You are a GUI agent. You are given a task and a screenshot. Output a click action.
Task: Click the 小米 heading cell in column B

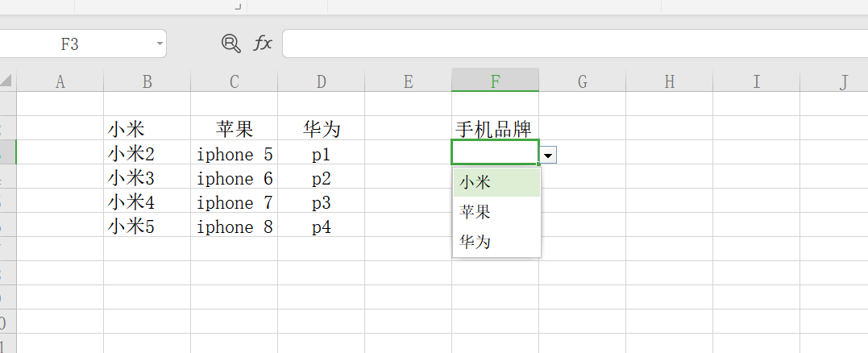point(147,128)
